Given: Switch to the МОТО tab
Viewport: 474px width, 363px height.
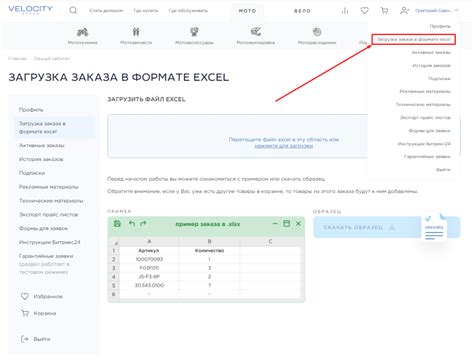Looking at the screenshot, I should (247, 11).
